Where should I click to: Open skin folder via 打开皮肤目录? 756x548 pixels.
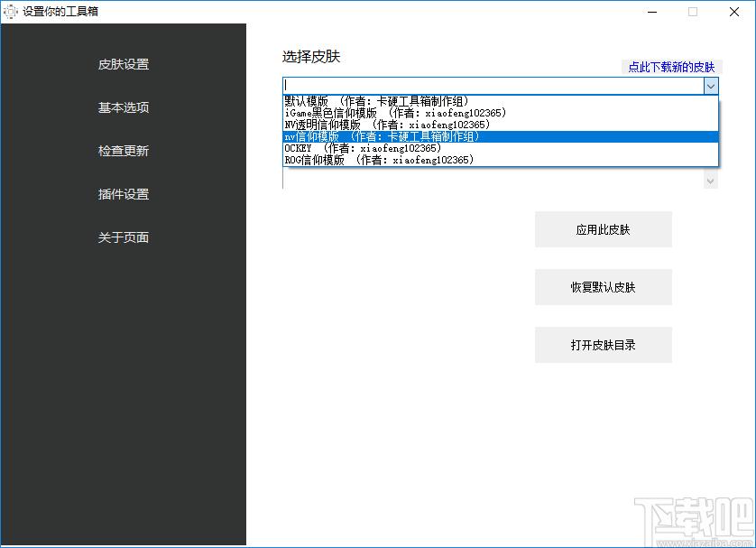point(604,345)
